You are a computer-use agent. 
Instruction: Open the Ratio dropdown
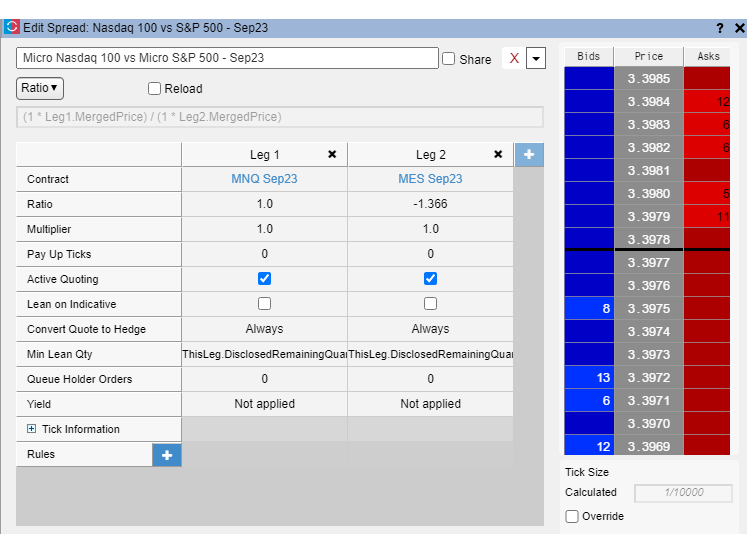tap(40, 88)
